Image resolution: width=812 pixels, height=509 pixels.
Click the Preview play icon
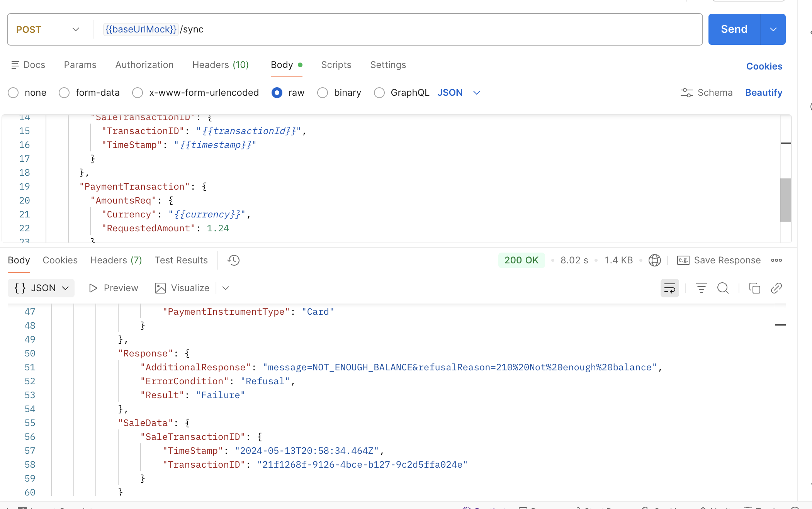[x=93, y=288]
